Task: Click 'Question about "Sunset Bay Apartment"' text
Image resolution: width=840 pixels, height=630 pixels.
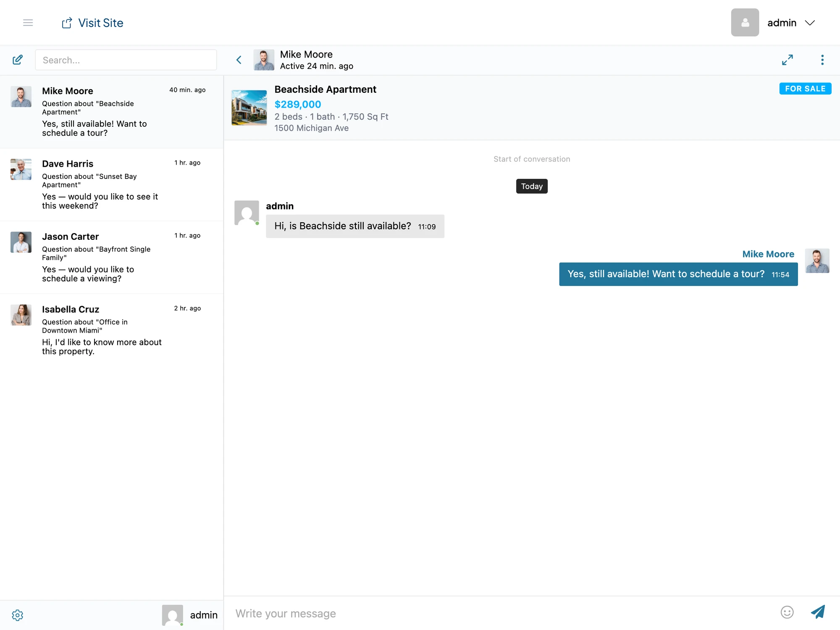Action: pos(89,181)
